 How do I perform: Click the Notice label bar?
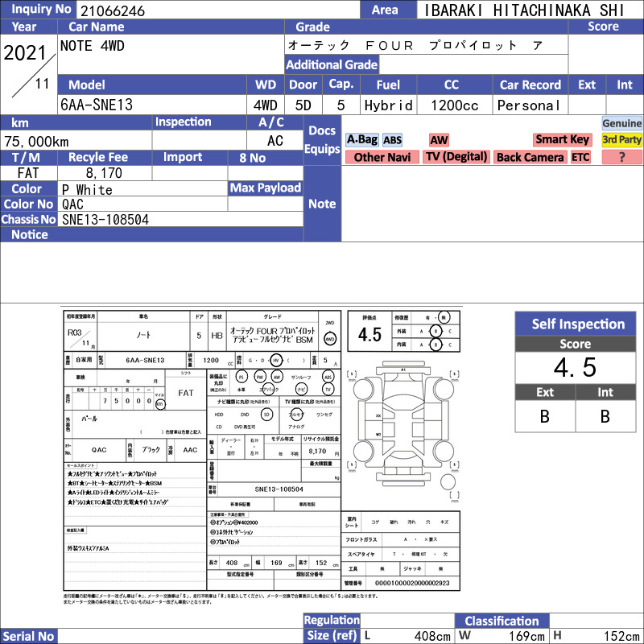[151, 234]
